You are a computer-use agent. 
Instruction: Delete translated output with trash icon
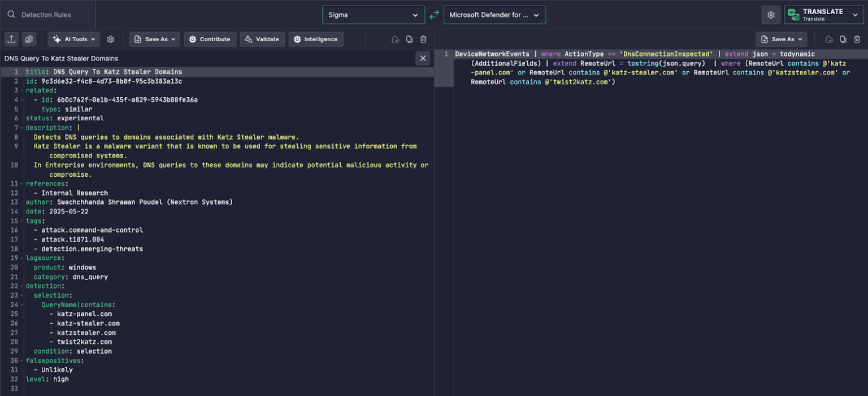tap(857, 40)
